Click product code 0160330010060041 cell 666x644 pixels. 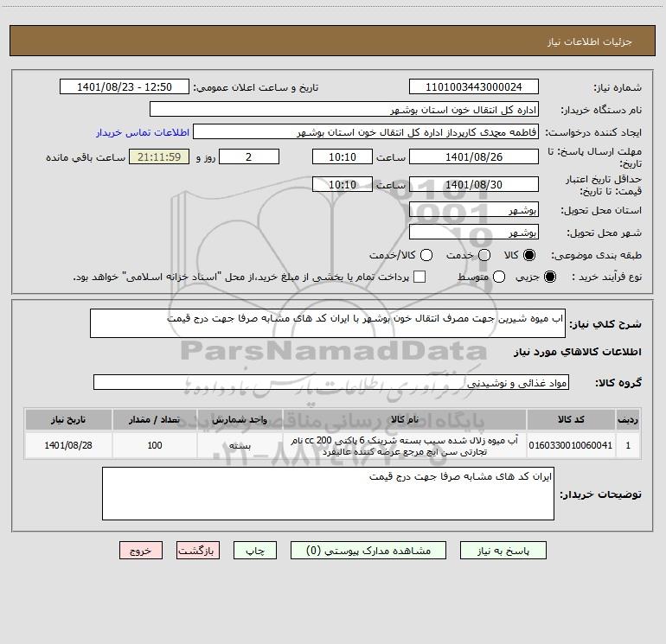pos(571,445)
